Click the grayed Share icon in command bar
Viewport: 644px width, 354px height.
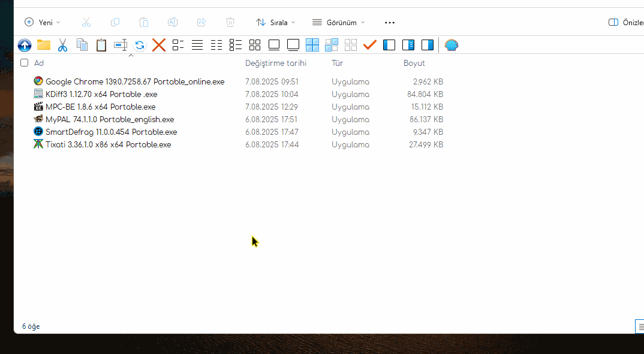[x=201, y=22]
